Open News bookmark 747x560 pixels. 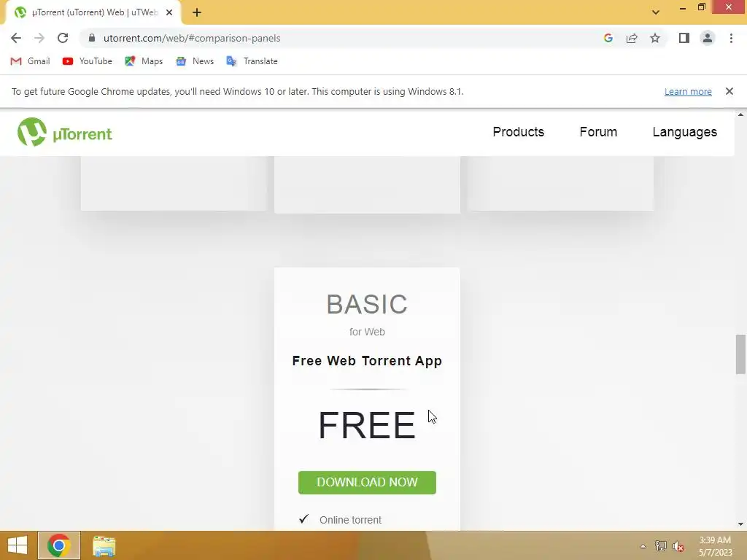click(194, 61)
